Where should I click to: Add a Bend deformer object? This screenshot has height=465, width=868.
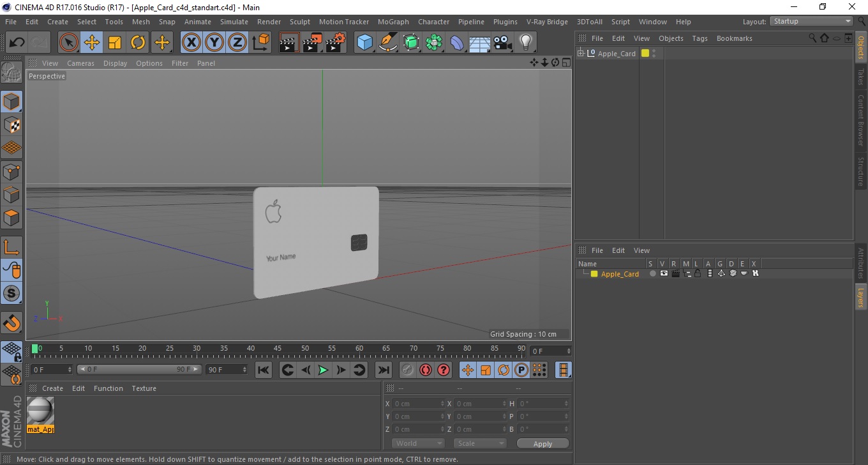(457, 43)
